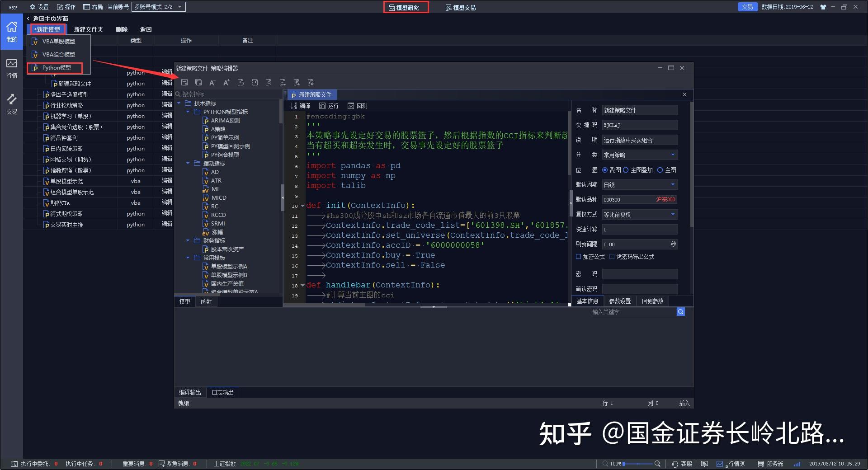
Task: Open the 默认周期 dropdown showing 日线
Action: click(640, 184)
